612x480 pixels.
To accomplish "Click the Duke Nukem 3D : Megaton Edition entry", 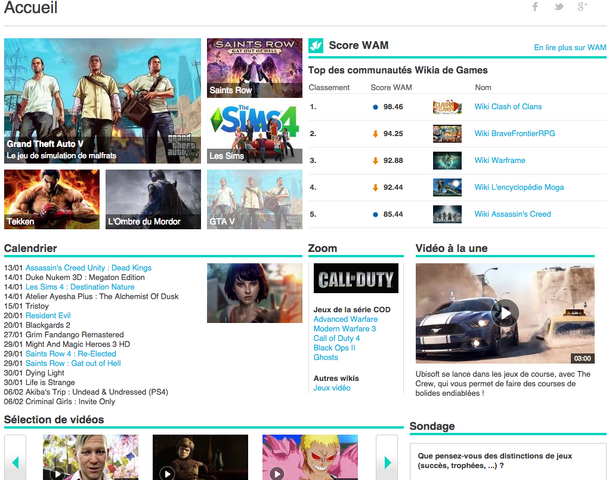I will 85,277.
